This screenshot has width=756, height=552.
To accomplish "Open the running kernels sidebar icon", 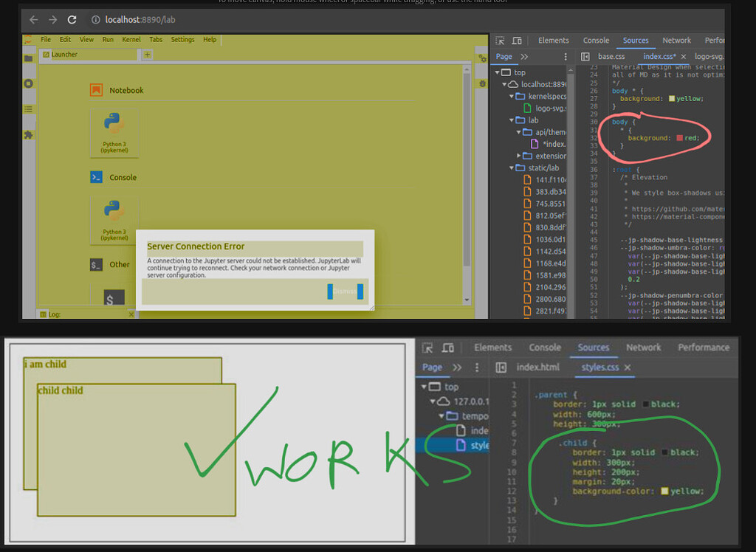I will click(x=28, y=83).
